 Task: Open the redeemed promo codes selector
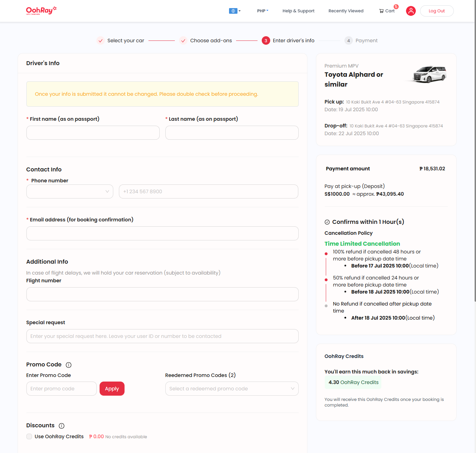click(231, 389)
